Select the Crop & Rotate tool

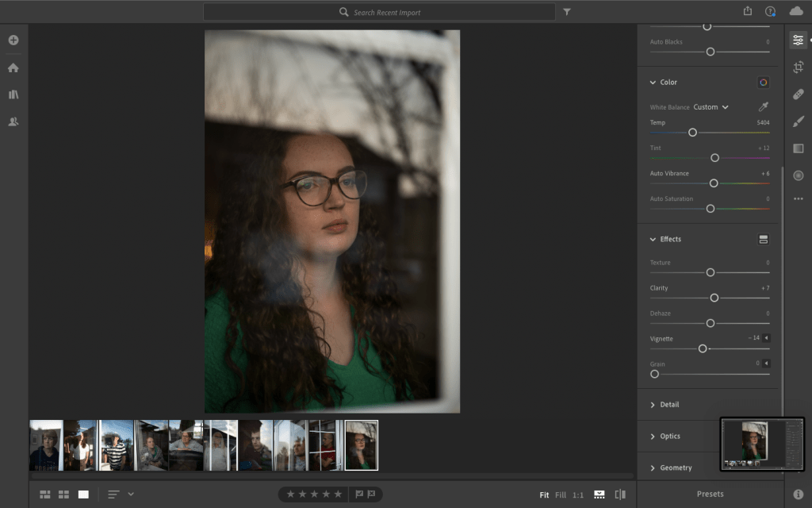[799, 67]
